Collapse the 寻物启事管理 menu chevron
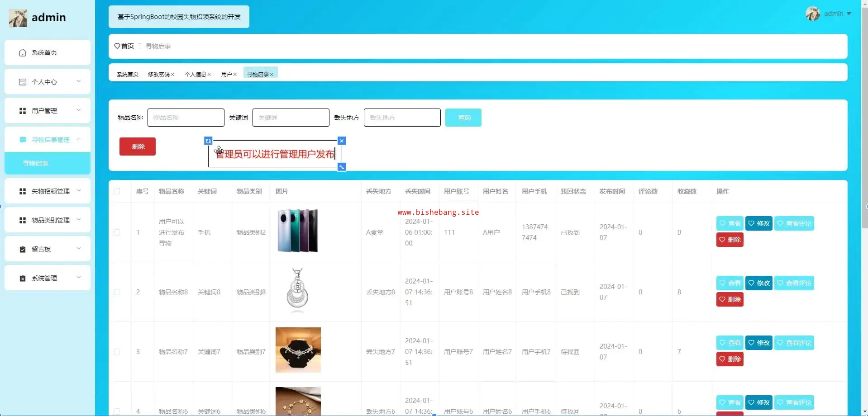This screenshot has width=868, height=416. click(79, 139)
